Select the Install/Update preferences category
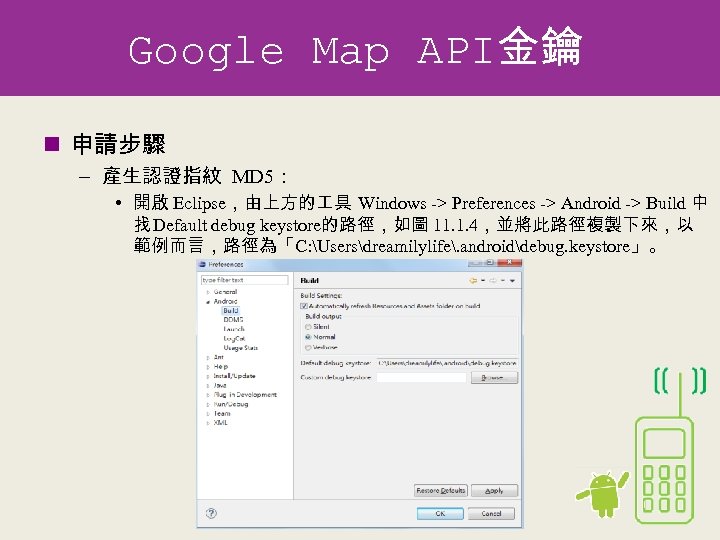 (234, 376)
